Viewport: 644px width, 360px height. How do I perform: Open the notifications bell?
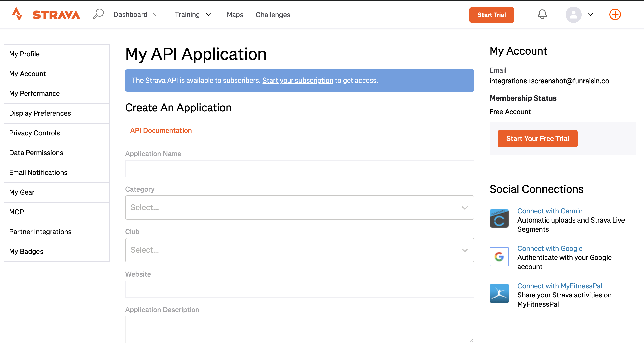click(542, 14)
